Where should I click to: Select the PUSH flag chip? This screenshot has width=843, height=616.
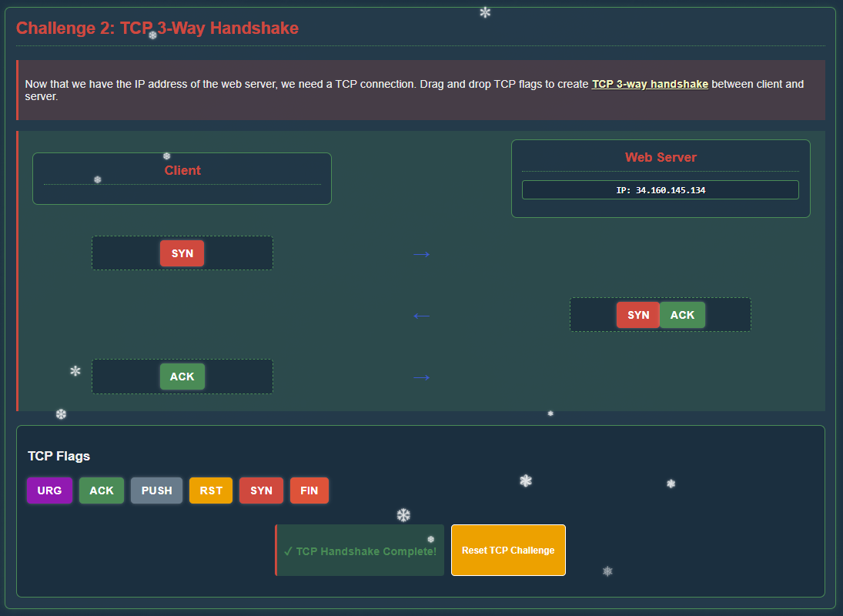[156, 490]
